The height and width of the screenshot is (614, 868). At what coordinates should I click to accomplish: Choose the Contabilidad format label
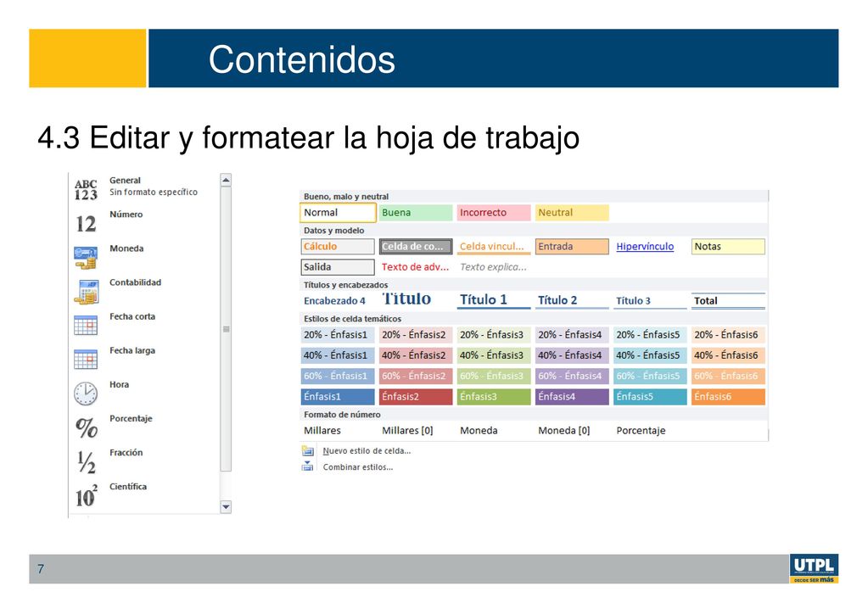[x=135, y=282]
